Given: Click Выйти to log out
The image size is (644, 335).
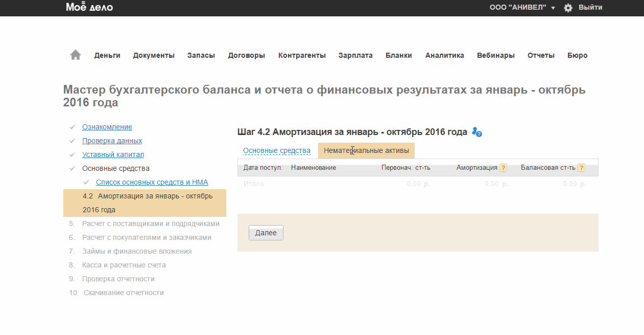Looking at the screenshot, I should [590, 8].
